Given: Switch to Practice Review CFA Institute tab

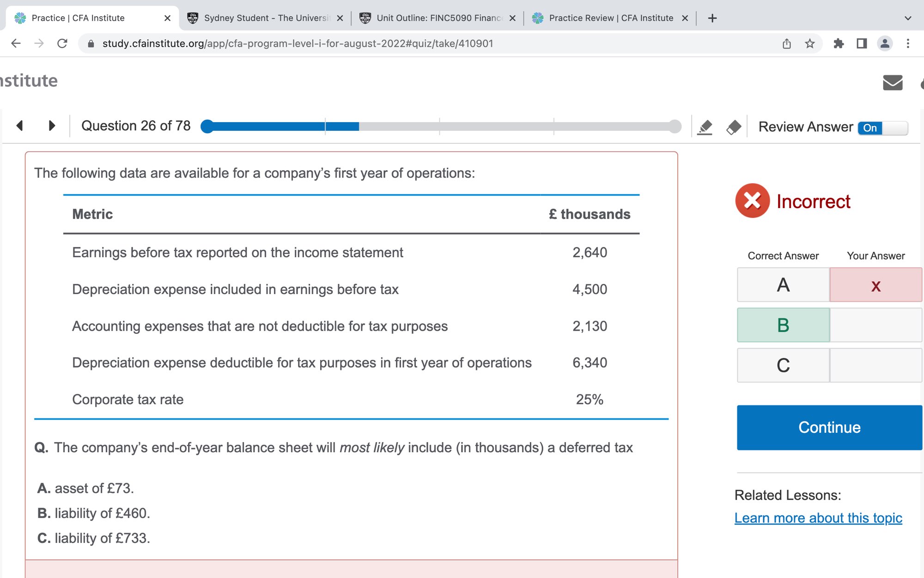Looking at the screenshot, I should pyautogui.click(x=610, y=18).
